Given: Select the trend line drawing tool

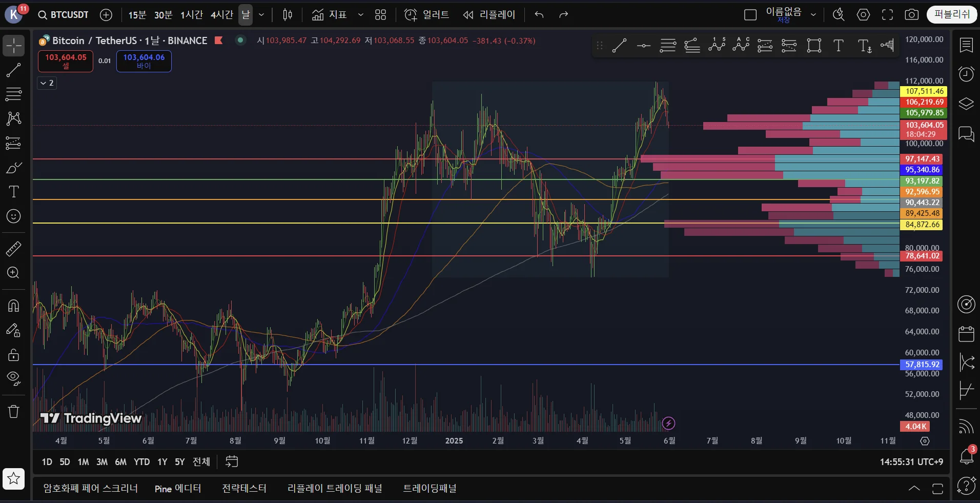Looking at the screenshot, I should point(14,70).
